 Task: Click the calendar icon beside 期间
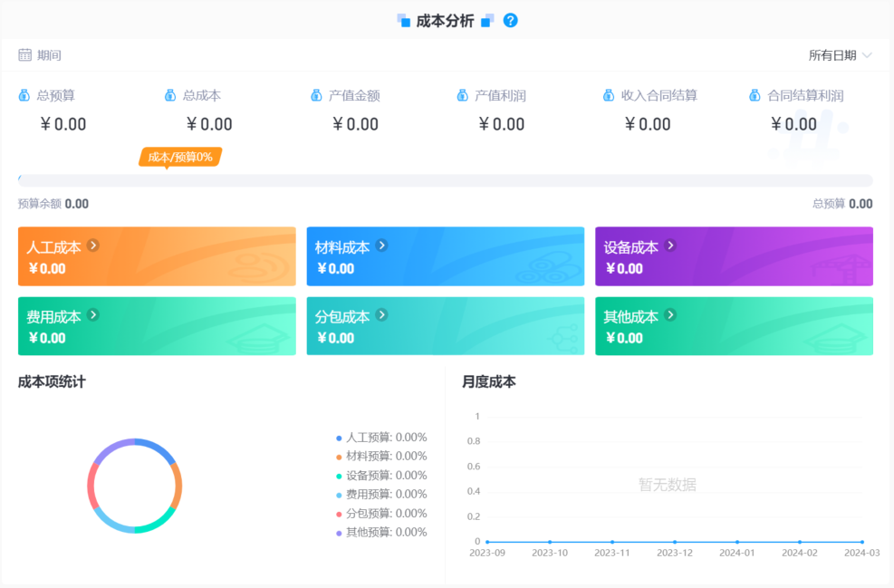[24, 54]
